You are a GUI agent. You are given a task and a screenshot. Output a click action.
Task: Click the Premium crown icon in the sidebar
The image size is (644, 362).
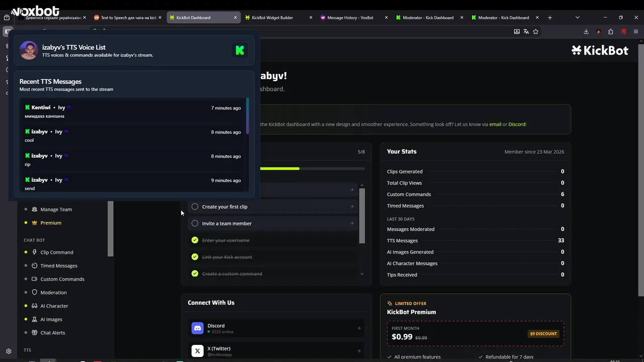(34, 223)
